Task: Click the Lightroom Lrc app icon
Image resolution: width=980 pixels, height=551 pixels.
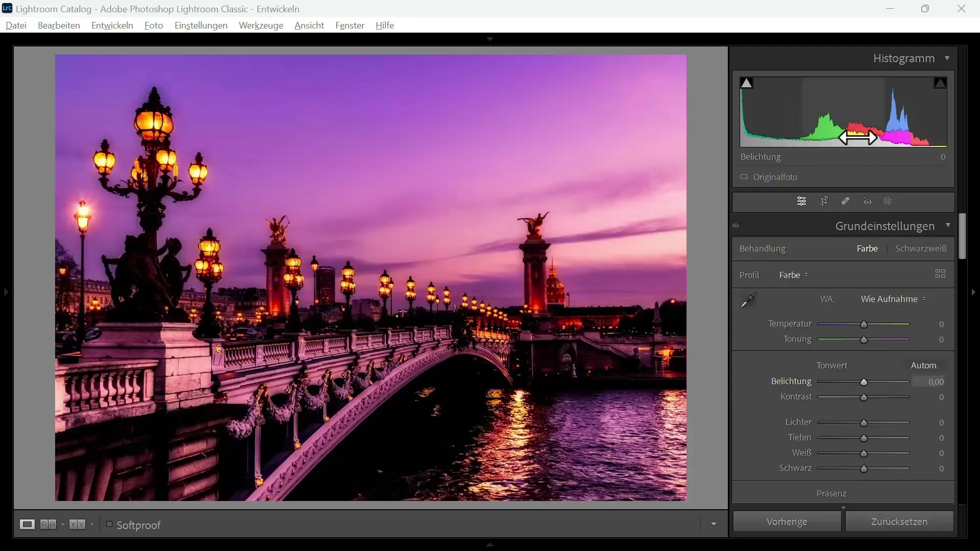Action: tap(7, 8)
